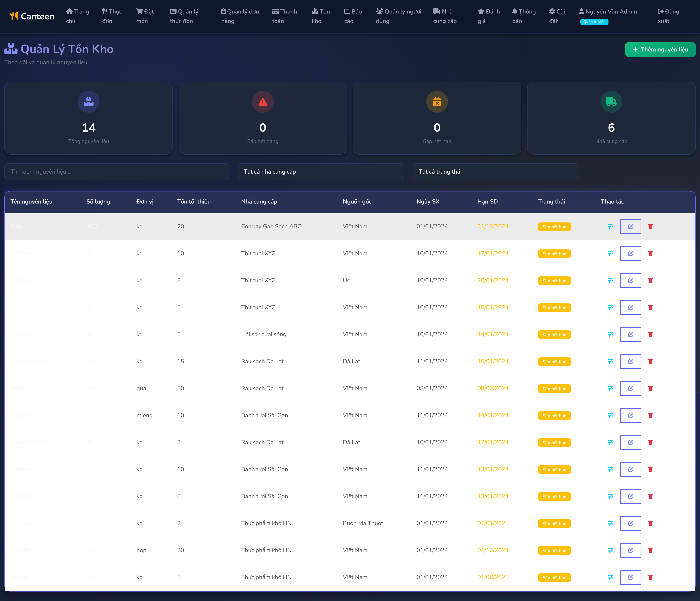The image size is (700, 601).
Task: Click Sắp hết hạn badge in 17/01/2024 Thịt tươi XYZ row
Action: point(554,254)
